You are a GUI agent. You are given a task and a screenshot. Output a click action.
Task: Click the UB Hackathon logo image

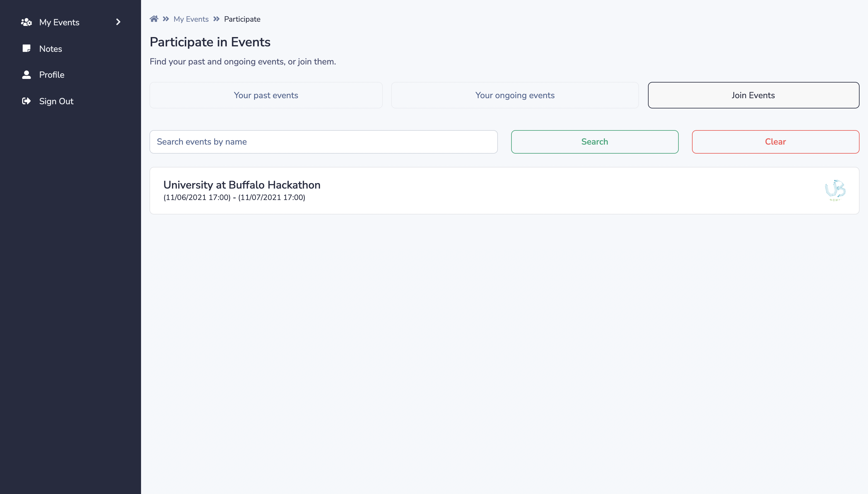[835, 190]
